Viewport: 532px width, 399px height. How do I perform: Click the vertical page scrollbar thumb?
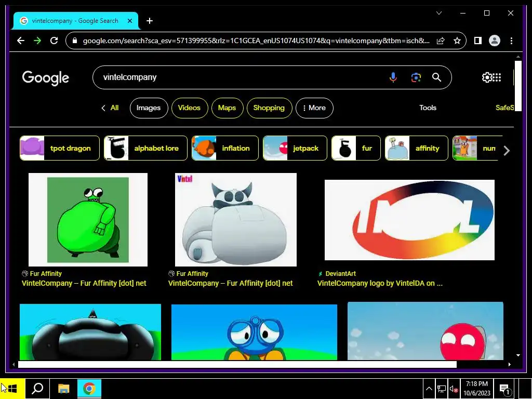point(518,86)
